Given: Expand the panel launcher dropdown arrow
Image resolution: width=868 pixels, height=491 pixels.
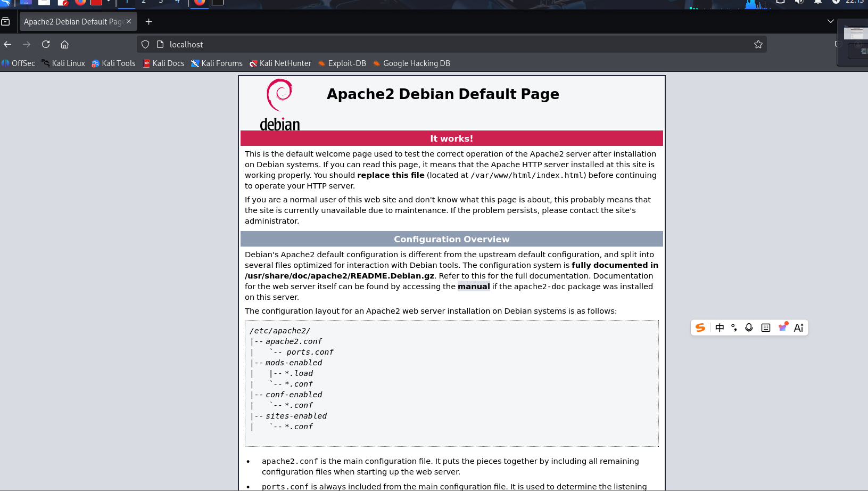Looking at the screenshot, I should pos(109,2).
